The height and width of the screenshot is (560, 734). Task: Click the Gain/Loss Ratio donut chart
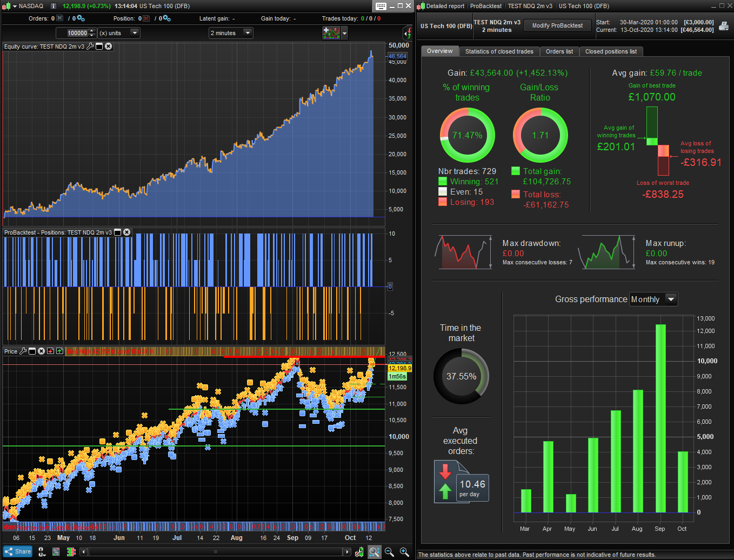coord(541,135)
